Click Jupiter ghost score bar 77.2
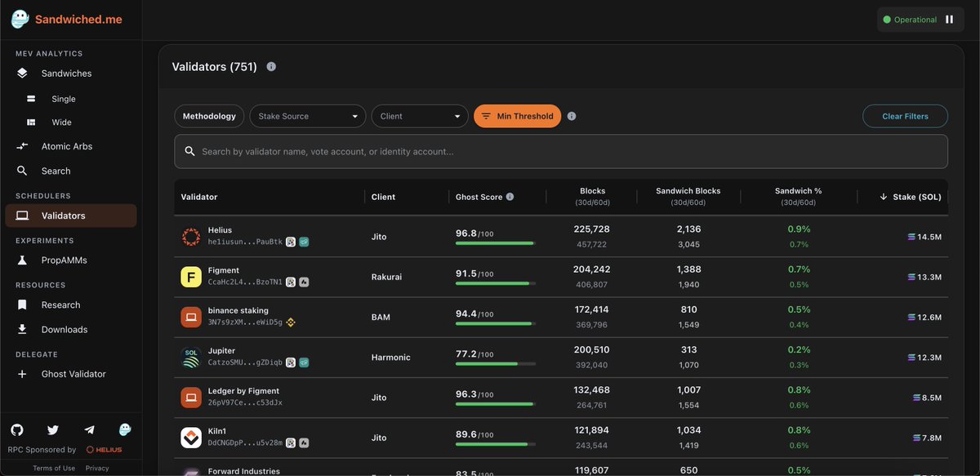980x476 pixels. point(496,364)
